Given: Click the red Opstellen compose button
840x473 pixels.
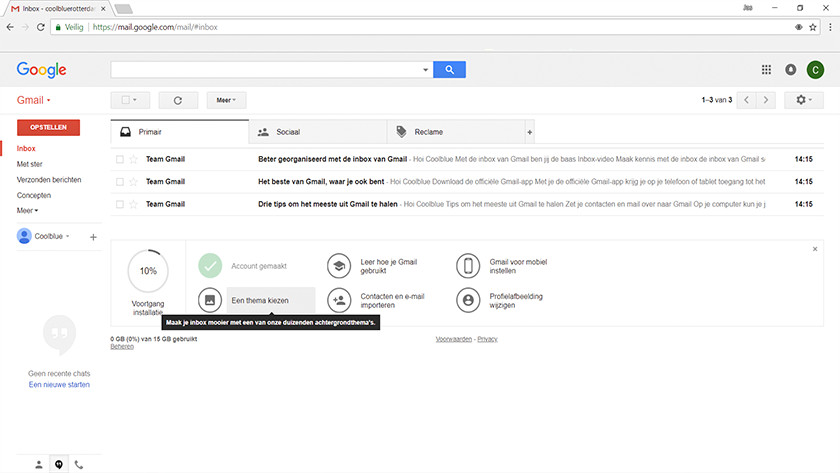Looking at the screenshot, I should pos(48,128).
